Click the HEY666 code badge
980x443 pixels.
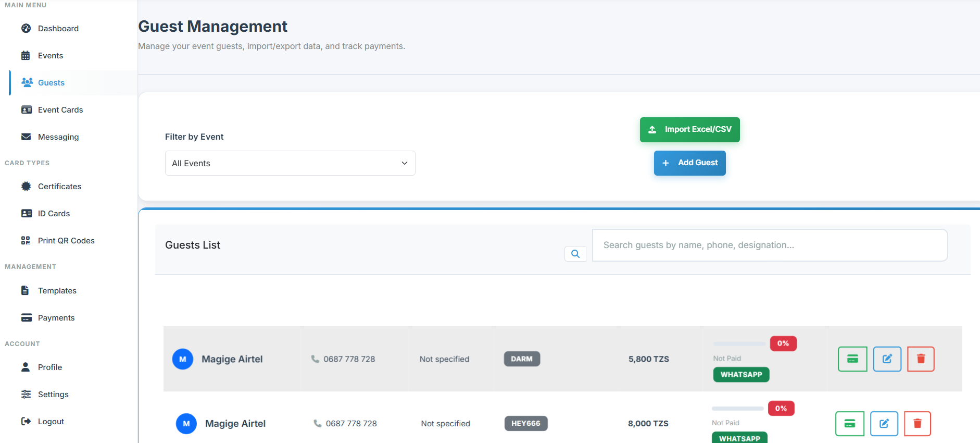(x=526, y=424)
